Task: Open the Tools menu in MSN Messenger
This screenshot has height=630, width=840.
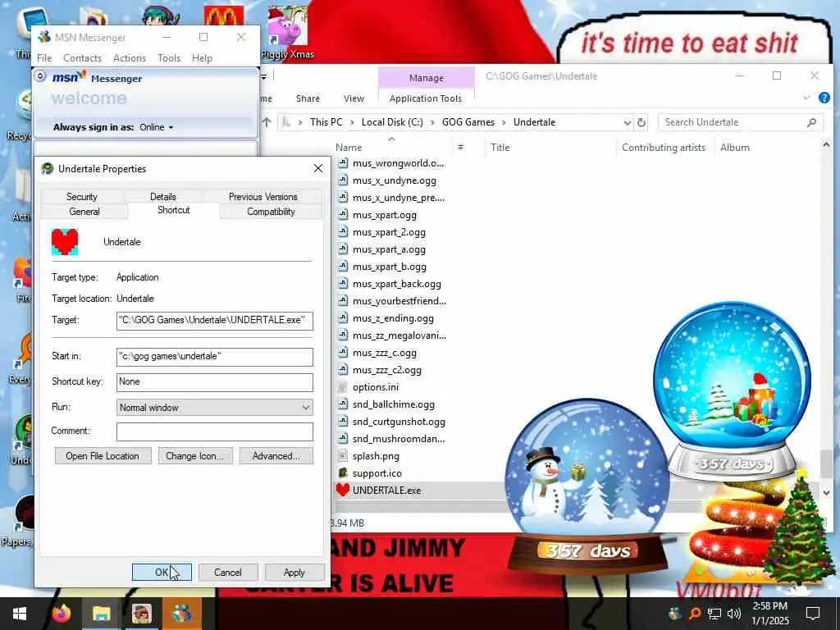Action: pyautogui.click(x=169, y=58)
